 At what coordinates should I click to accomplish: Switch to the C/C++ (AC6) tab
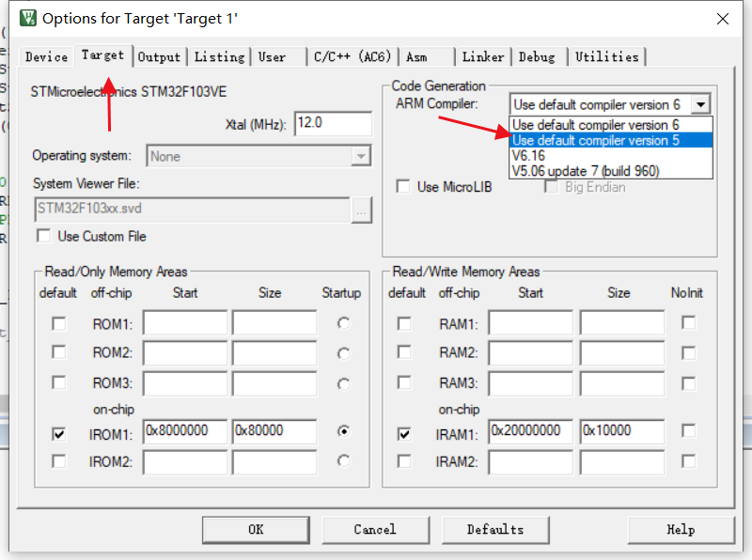point(352,57)
